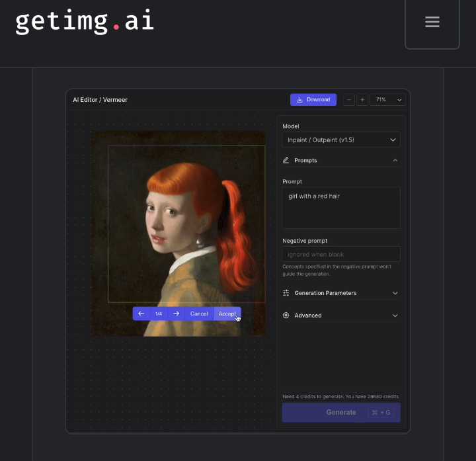Open the Inpaint / Outpaint model dropdown
Screen dimensions: 476x461
(341, 140)
